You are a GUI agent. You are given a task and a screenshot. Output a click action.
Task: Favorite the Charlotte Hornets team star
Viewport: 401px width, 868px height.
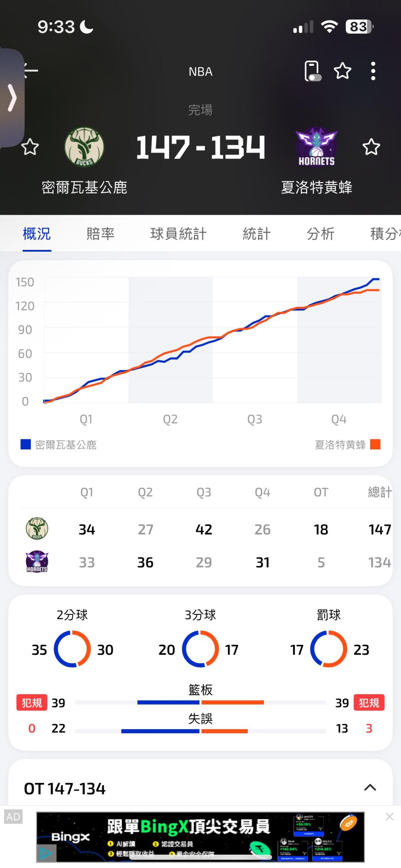point(371,147)
